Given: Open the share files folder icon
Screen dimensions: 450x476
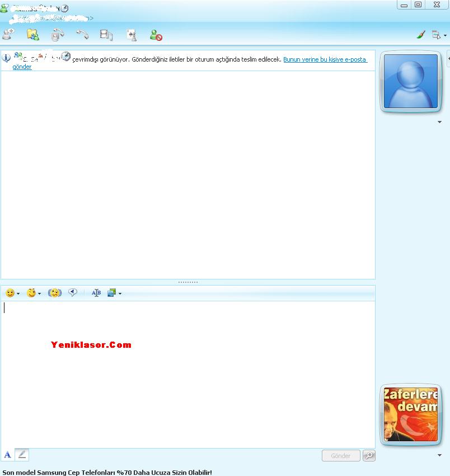Looking at the screenshot, I should [33, 35].
